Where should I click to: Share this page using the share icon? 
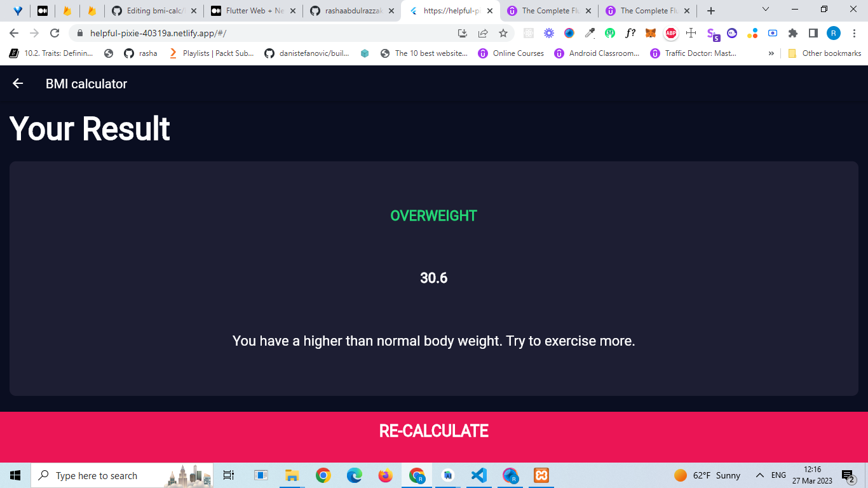pos(483,33)
